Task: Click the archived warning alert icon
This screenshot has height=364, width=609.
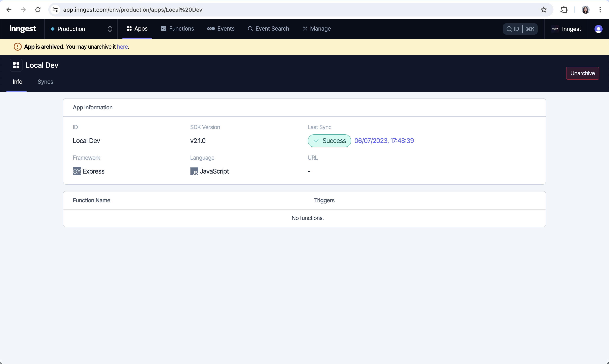Action: coord(18,47)
